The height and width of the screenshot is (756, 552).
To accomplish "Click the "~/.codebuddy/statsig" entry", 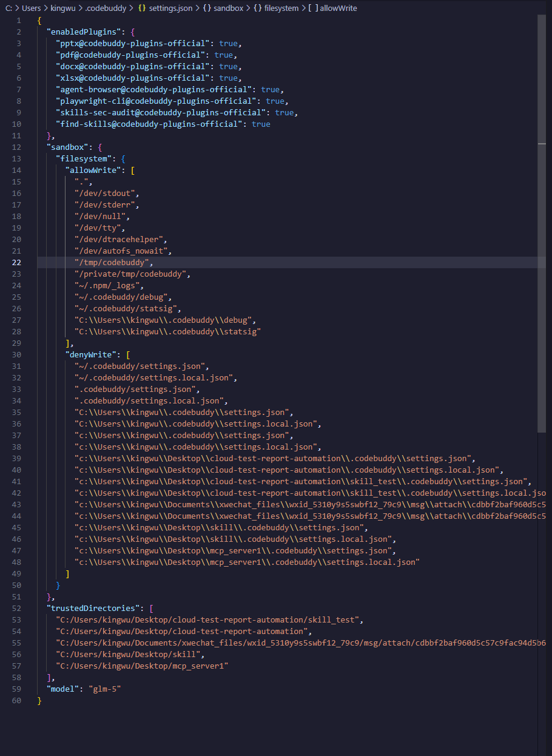I will (126, 308).
